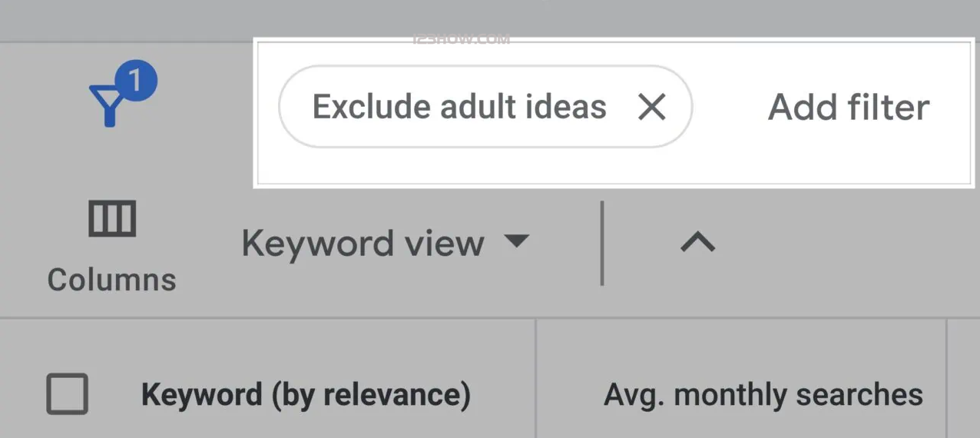
Task: Open the Columns icon
Action: pyautogui.click(x=112, y=220)
